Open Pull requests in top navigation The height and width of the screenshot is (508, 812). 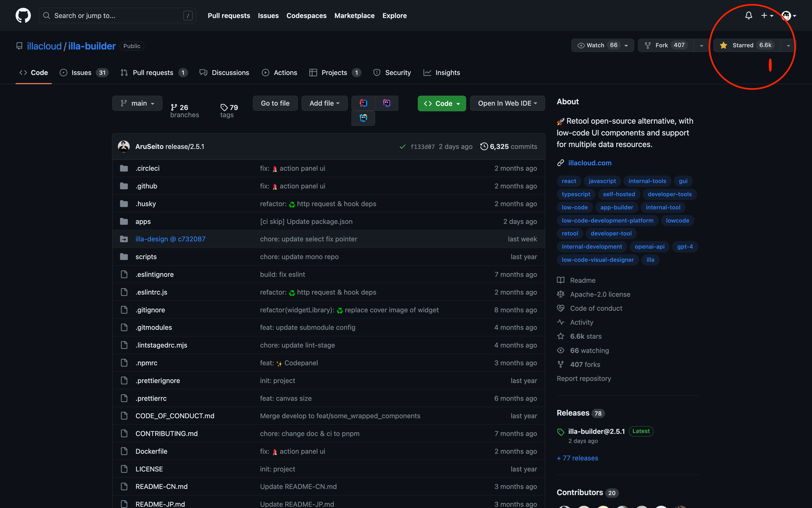click(229, 16)
